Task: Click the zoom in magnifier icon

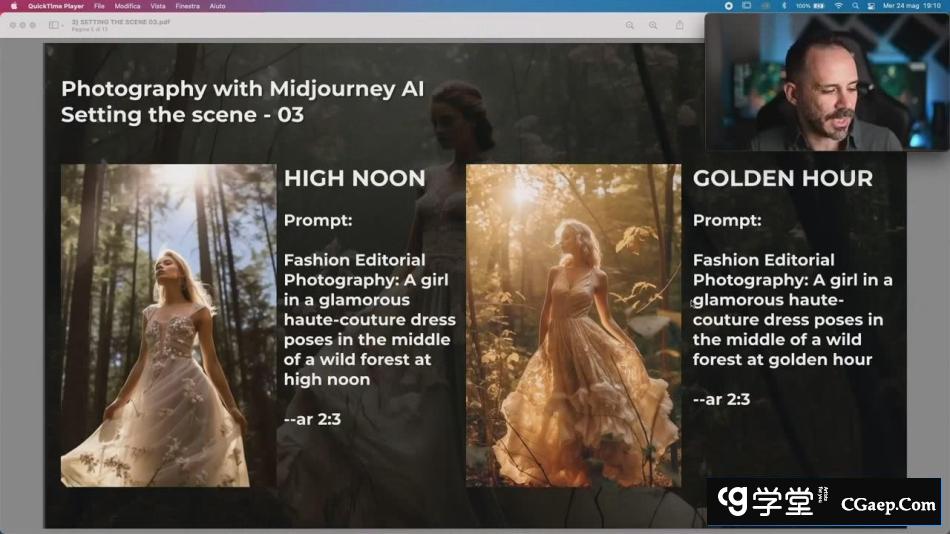Action: [x=653, y=25]
